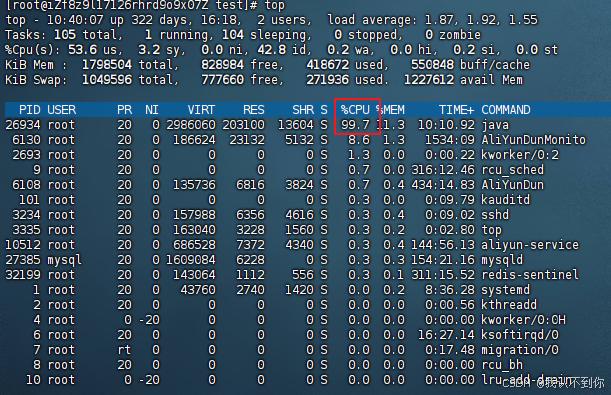Click the 16:27.14 time value
The width and height of the screenshot is (611, 395).
click(446, 335)
